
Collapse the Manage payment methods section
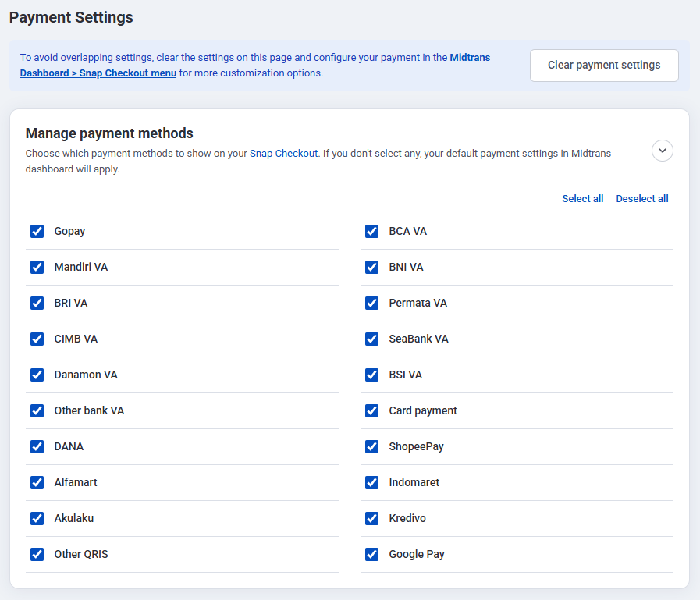[x=663, y=151]
